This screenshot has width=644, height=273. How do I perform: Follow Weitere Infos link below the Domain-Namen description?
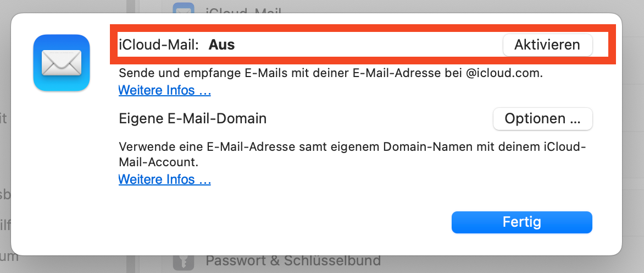coord(165,179)
